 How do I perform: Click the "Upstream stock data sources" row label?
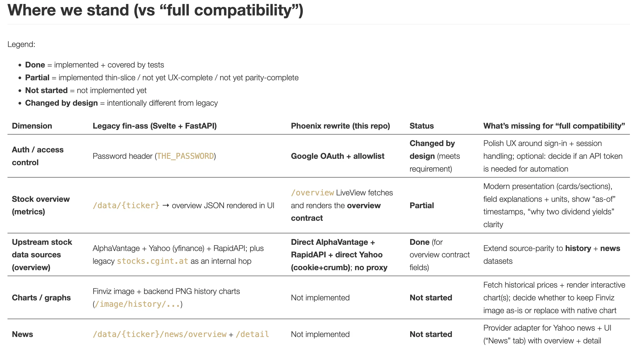click(x=42, y=255)
